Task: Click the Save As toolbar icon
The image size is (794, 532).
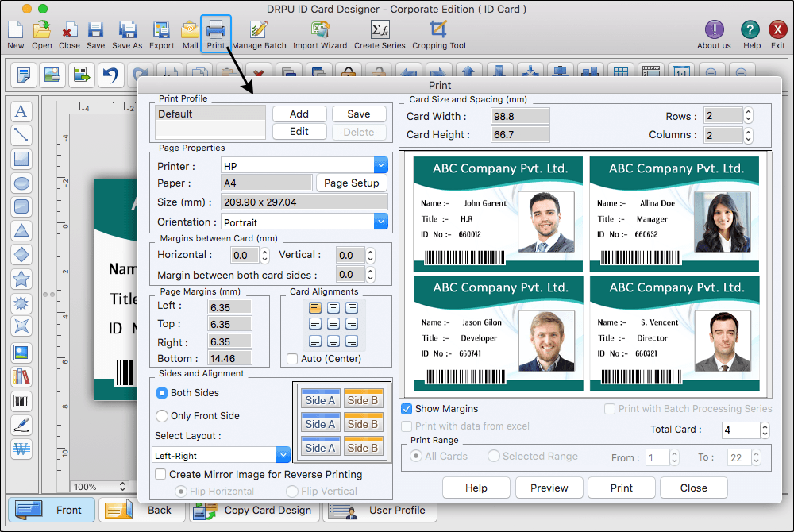Action: [127, 34]
